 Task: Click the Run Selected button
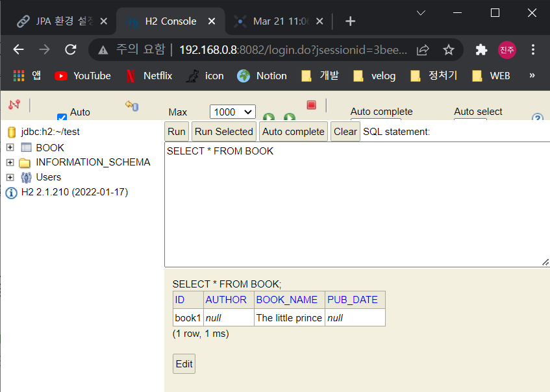click(223, 131)
